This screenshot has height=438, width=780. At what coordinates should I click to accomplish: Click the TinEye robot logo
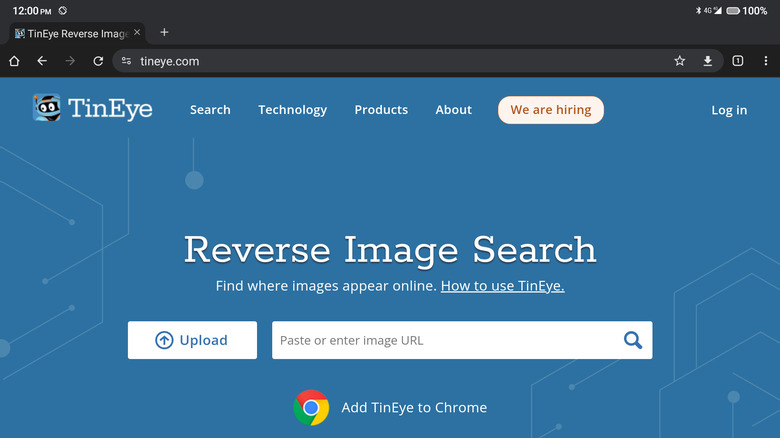pos(47,108)
